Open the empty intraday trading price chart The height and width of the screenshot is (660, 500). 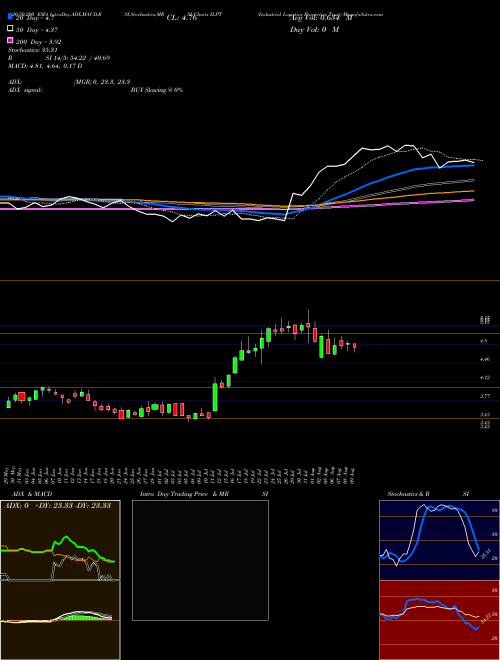pos(200,560)
